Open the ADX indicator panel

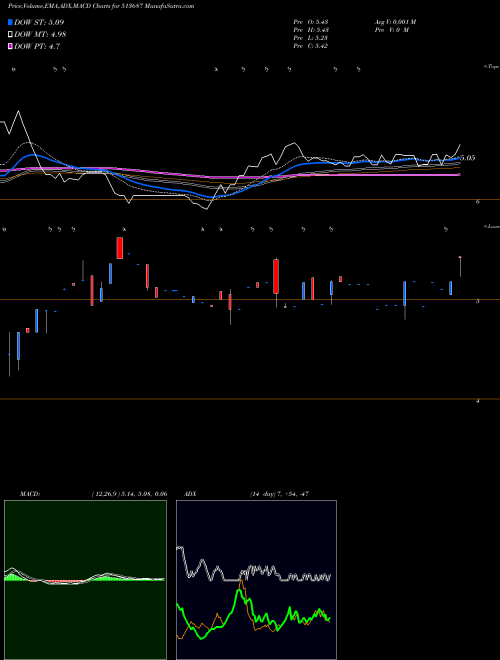click(256, 580)
